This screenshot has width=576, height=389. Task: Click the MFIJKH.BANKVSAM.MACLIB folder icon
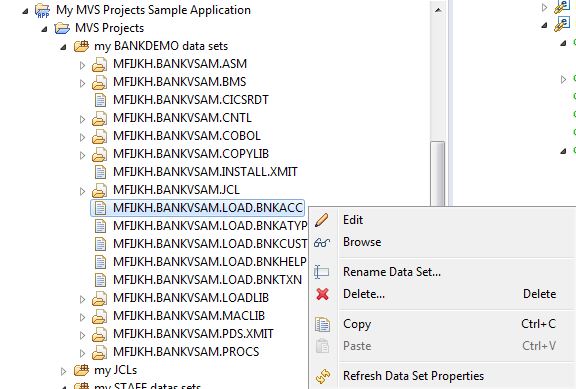coord(99,317)
